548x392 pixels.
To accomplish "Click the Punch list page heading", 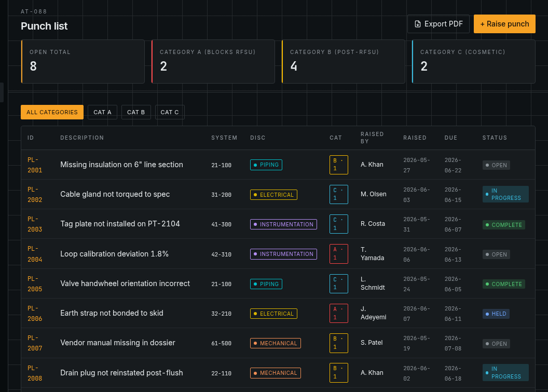I will pos(44,26).
